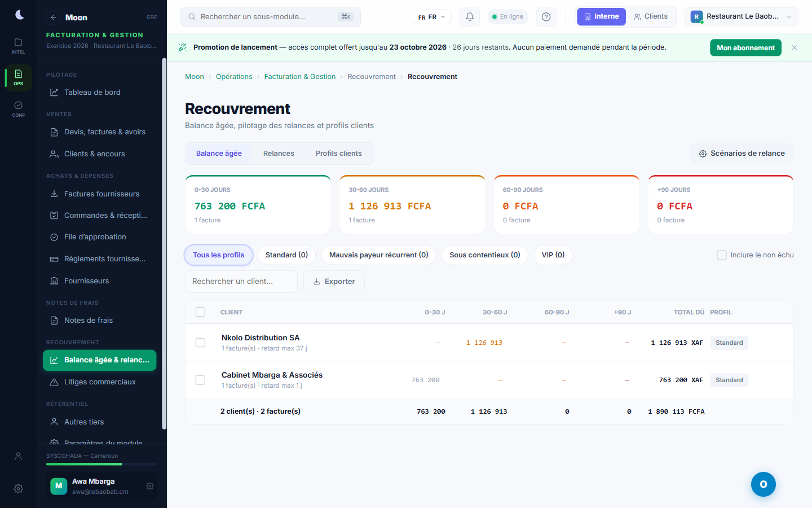Open Notes de frais
Screen dimensions: 812x508
click(x=99, y=321)
